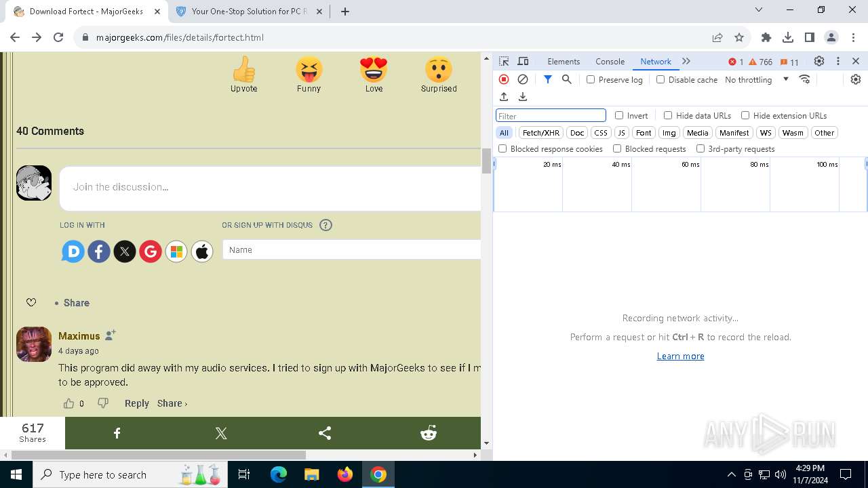The image size is (868, 488).
Task: Log in with Facebook icon
Action: [x=99, y=252]
